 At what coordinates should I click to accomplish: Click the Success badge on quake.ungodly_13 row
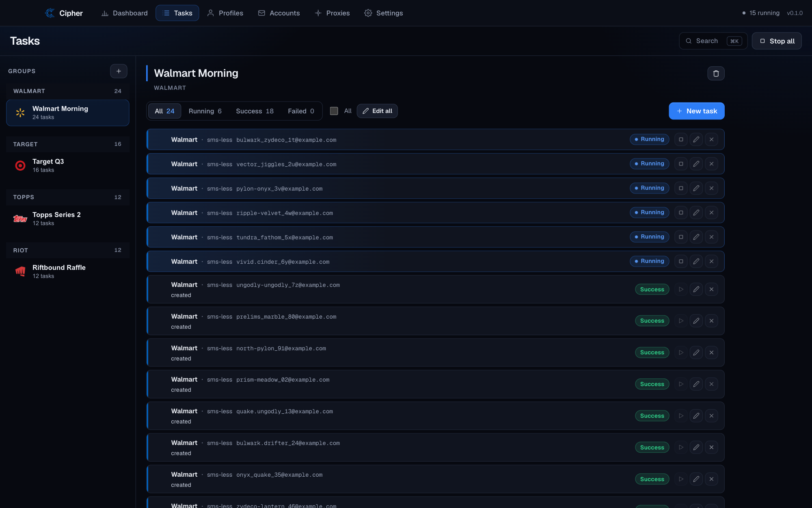pos(652,416)
